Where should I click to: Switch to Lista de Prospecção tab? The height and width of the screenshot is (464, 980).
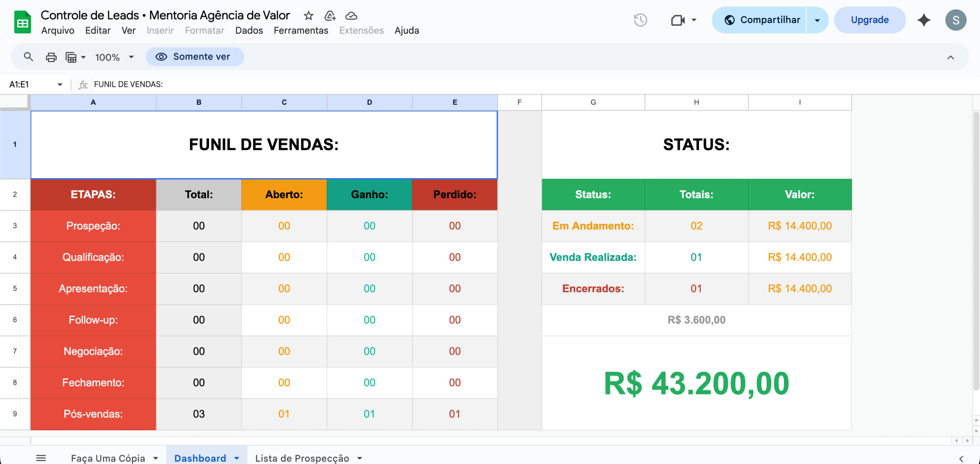[302, 458]
